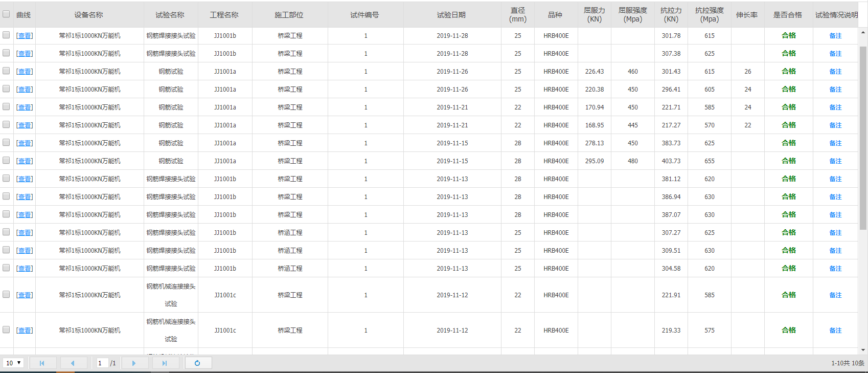Click the 试验名称 column header

pyautogui.click(x=170, y=15)
